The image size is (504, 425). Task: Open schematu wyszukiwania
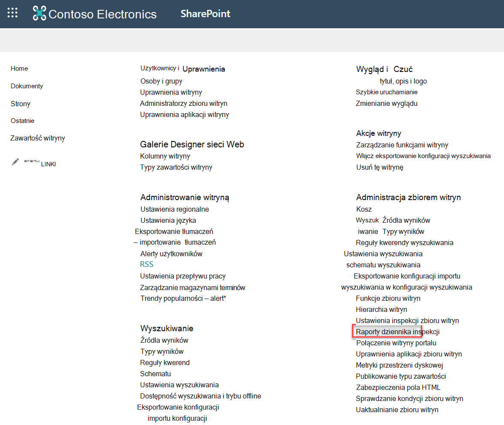(x=383, y=265)
